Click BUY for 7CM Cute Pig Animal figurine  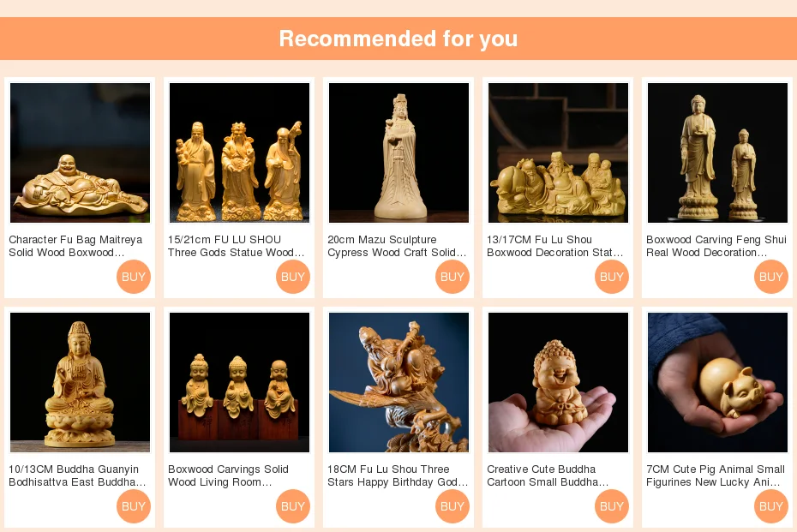pos(771,506)
